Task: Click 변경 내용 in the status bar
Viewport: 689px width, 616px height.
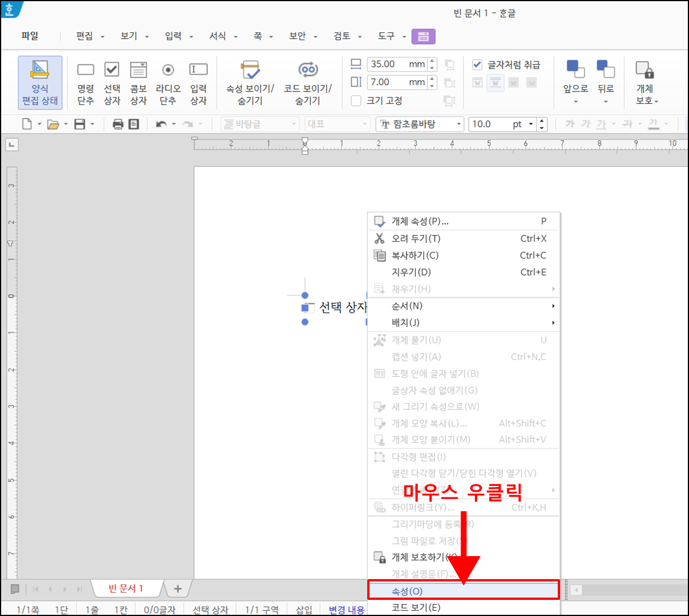Action: (345, 610)
